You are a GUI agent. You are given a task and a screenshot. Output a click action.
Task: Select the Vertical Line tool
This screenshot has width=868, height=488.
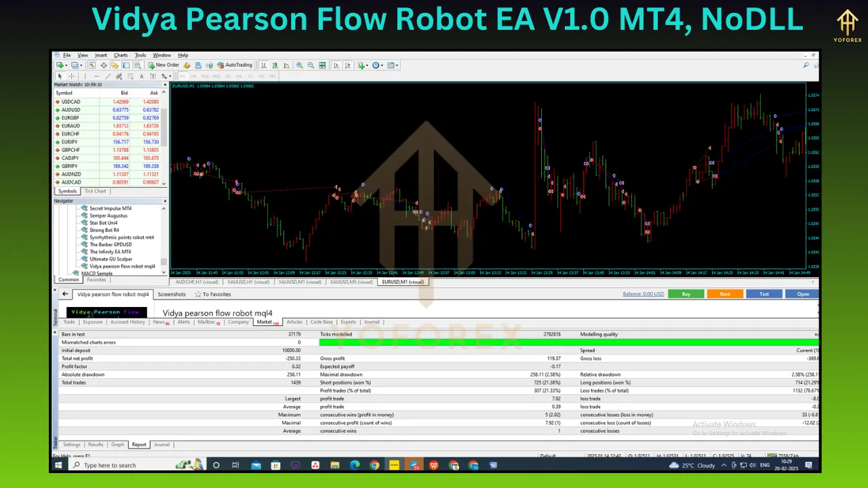85,77
